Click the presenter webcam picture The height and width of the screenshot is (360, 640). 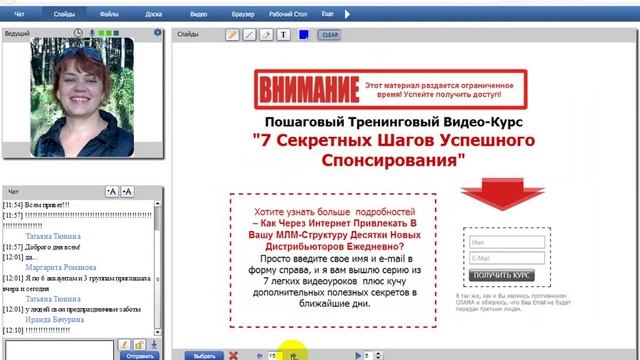pyautogui.click(x=82, y=97)
